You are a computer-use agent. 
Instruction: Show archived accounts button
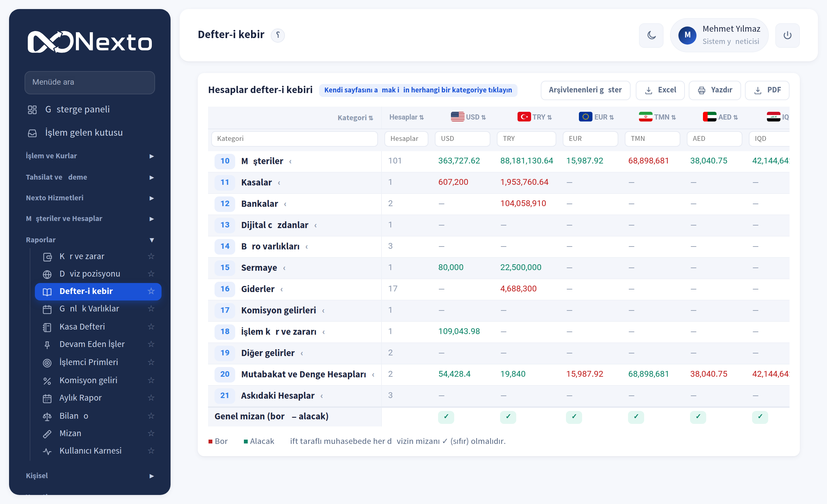585,90
